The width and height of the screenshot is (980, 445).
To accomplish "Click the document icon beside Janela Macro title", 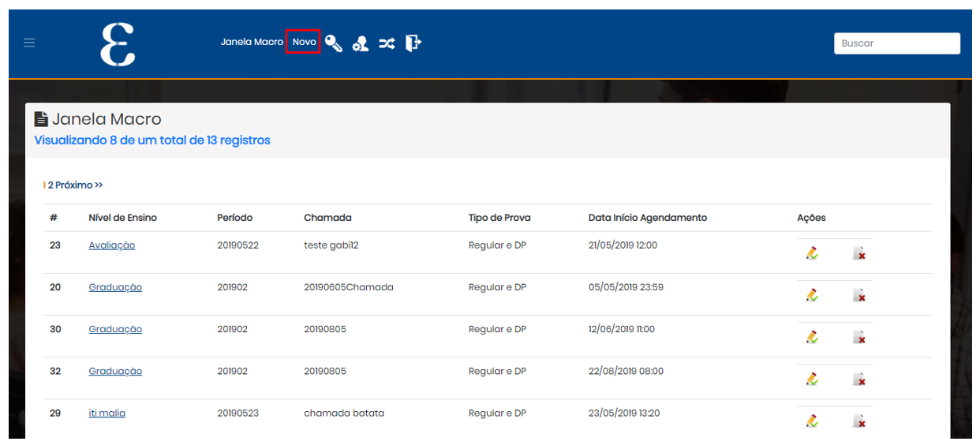I will pos(41,119).
